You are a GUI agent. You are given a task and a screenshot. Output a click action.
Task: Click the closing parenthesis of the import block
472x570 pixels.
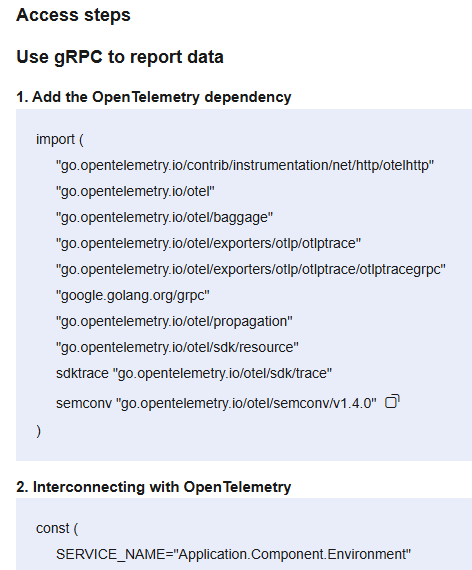[39, 431]
